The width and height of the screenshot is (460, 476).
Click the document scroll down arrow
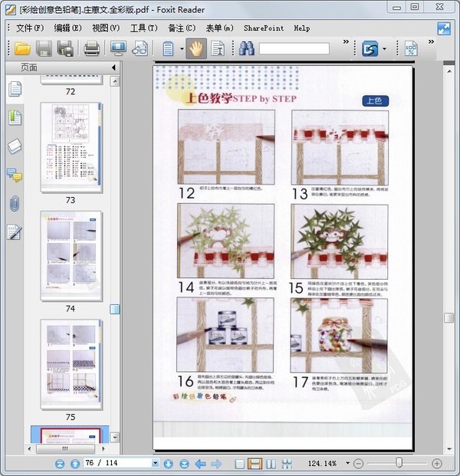[x=449, y=449]
